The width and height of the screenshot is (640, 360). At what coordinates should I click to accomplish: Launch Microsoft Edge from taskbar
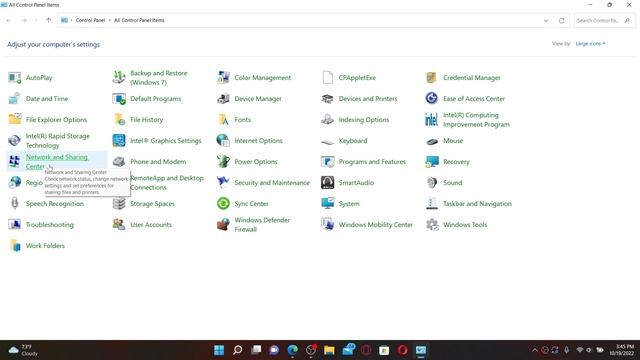pos(293,350)
